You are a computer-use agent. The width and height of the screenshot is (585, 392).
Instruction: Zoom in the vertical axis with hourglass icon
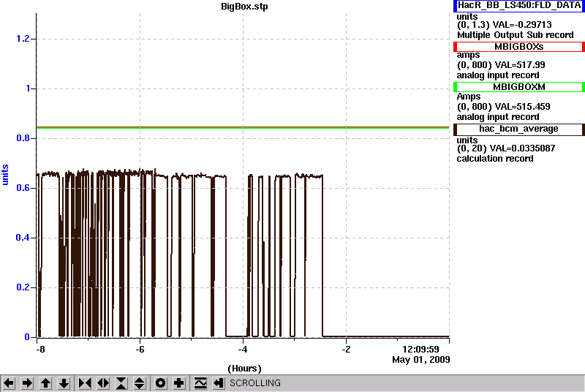121,383
